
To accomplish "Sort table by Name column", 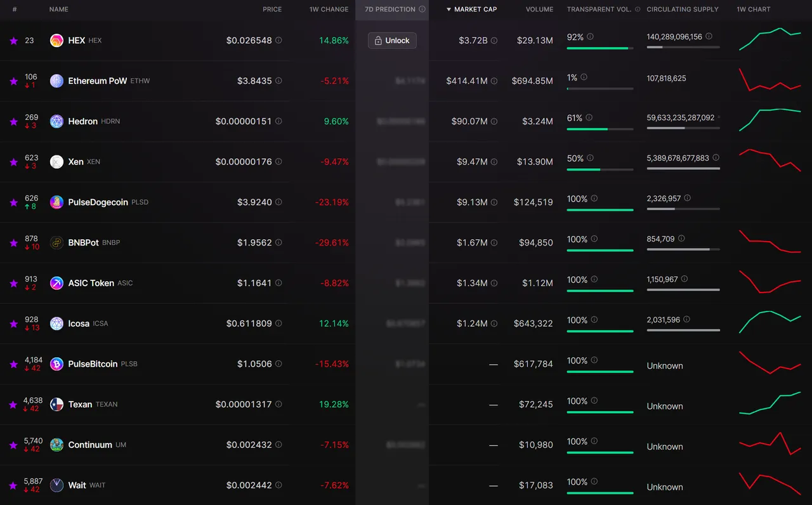I will point(58,10).
